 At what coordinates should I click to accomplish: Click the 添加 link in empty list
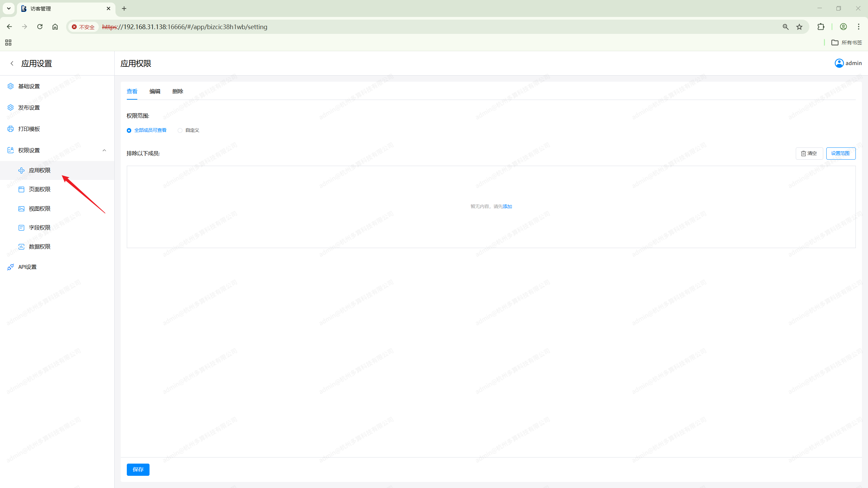click(x=507, y=206)
